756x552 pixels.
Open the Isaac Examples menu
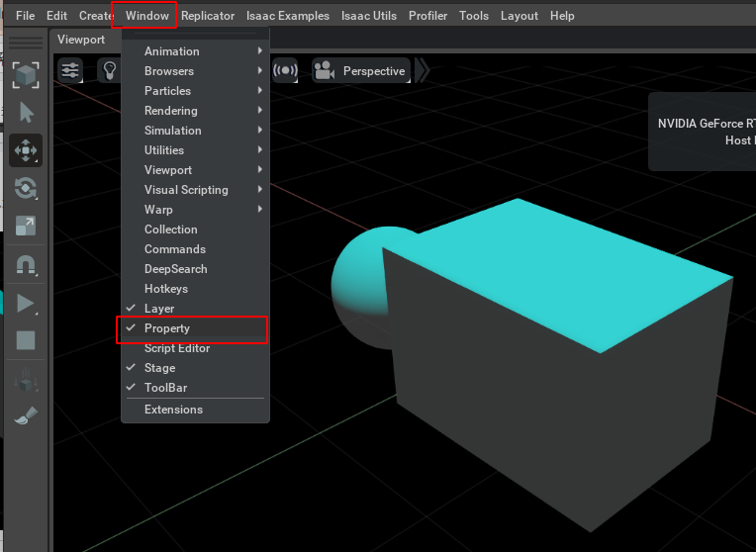(x=288, y=16)
